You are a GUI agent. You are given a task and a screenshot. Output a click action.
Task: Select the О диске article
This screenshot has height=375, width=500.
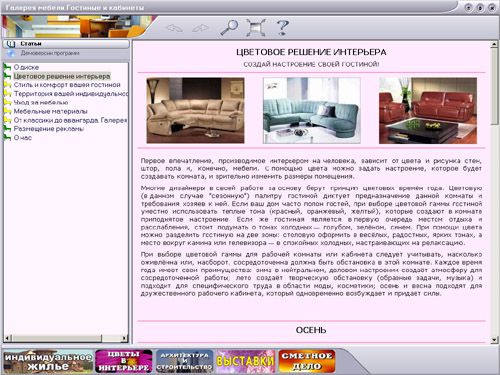pos(26,67)
